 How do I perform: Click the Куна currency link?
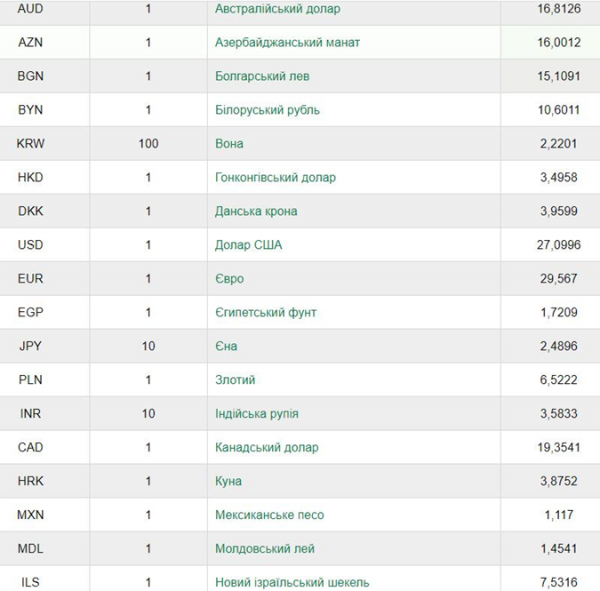click(x=228, y=481)
